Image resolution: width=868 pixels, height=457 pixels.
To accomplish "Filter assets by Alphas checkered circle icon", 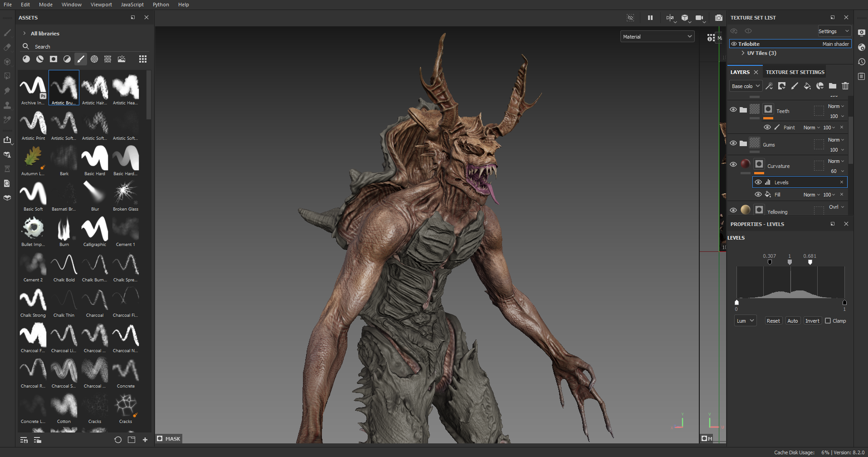I will point(94,59).
